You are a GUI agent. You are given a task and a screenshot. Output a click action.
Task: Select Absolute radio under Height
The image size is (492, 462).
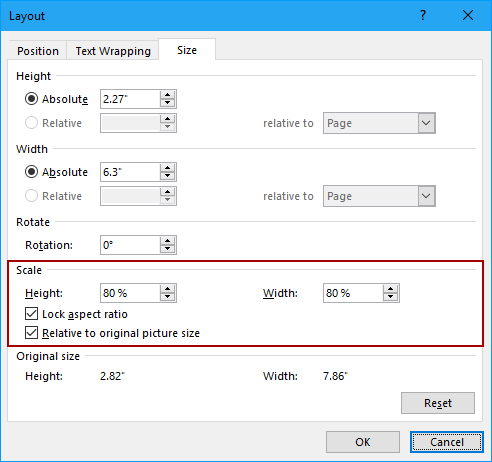[31, 99]
